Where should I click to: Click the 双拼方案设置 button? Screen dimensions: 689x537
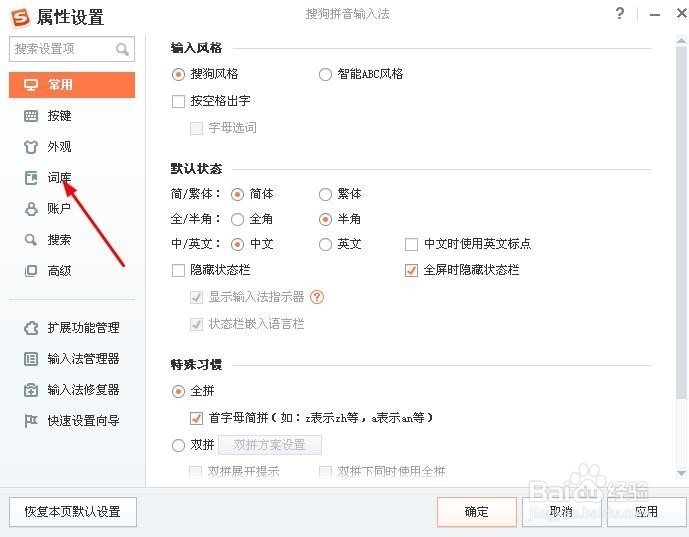[x=270, y=445]
